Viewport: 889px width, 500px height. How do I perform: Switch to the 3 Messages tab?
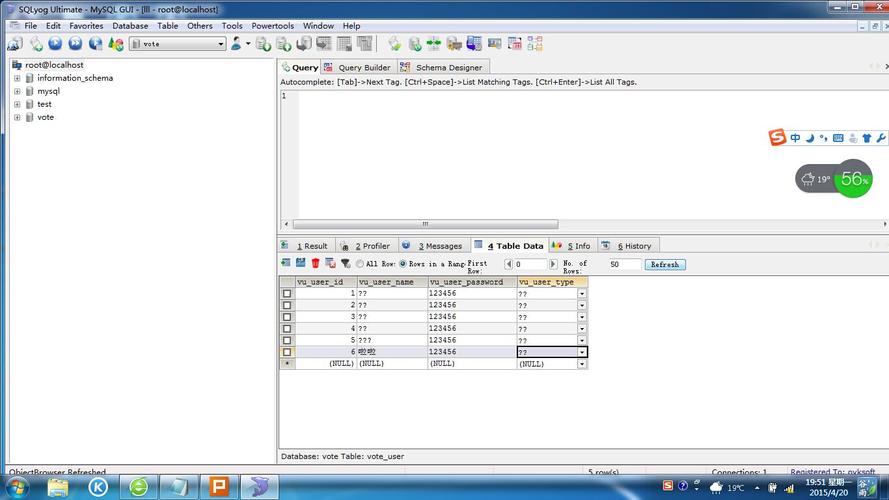tap(434, 246)
